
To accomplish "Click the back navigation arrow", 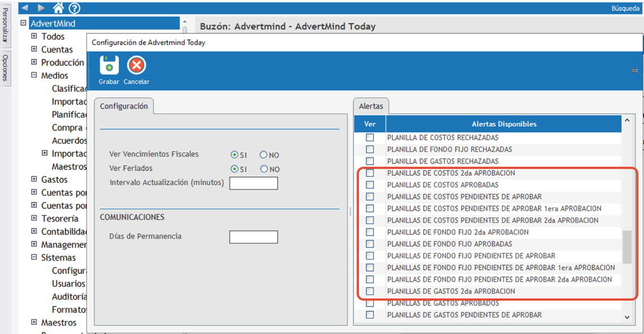I will (x=24, y=7).
